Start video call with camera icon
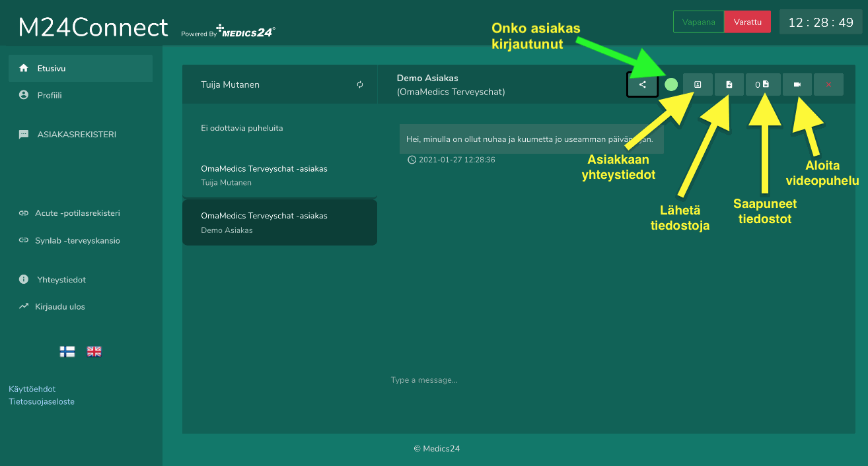Screen dimensions: 868x466 (x=797, y=84)
